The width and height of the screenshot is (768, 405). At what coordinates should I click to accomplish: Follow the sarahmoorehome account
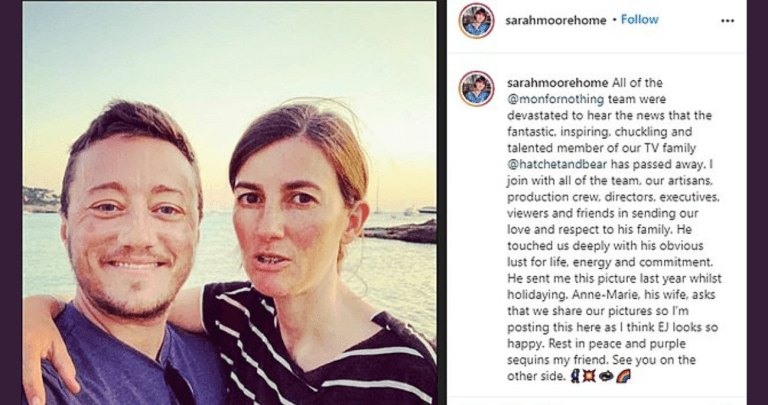[640, 20]
